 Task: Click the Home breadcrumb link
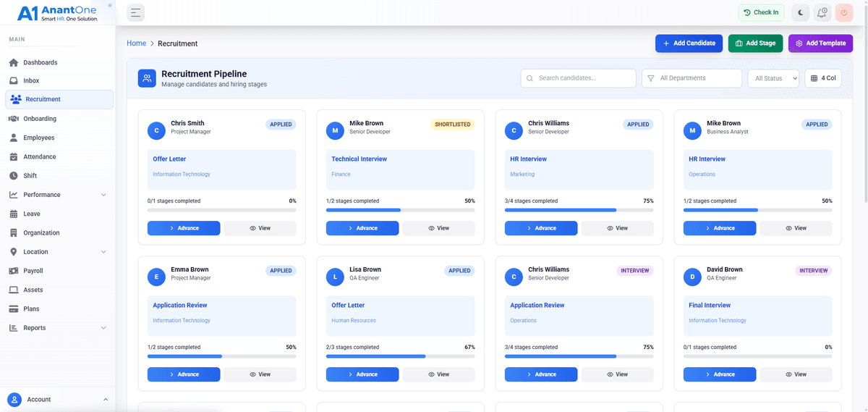coord(136,43)
